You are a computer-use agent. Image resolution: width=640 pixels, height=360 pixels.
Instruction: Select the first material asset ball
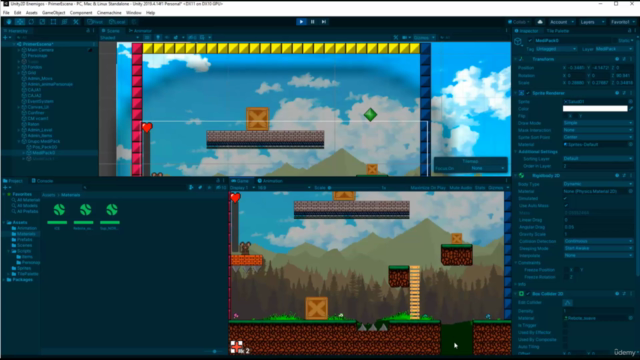click(59, 210)
